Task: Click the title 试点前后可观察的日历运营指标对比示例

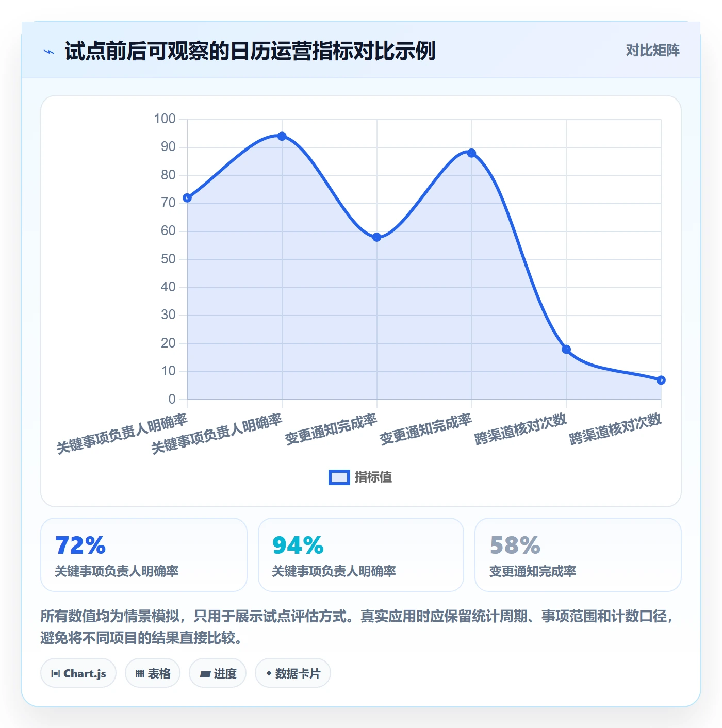Action: pyautogui.click(x=250, y=51)
